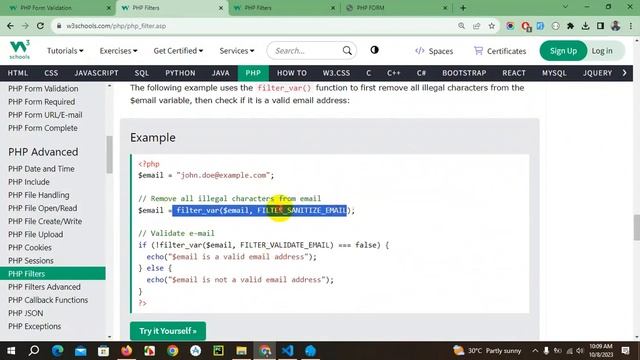Image resolution: width=640 pixels, height=360 pixels.
Task: Click the share icon in the address bar
Action: (476, 26)
